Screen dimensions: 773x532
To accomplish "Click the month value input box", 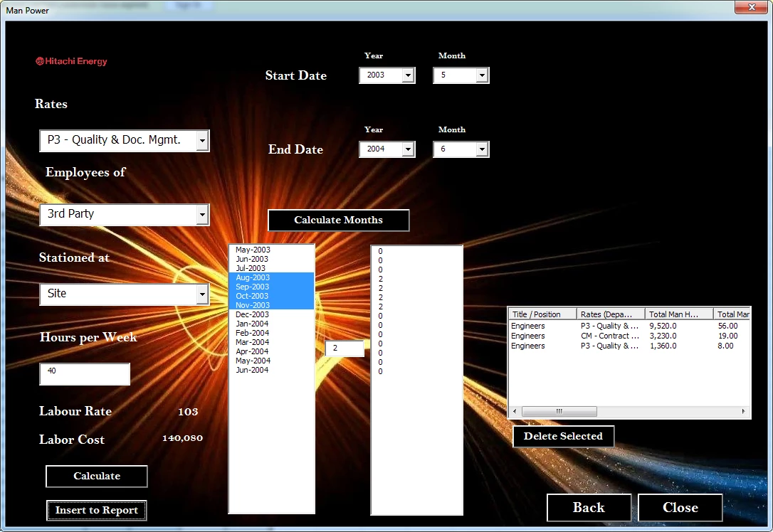I will [x=345, y=349].
